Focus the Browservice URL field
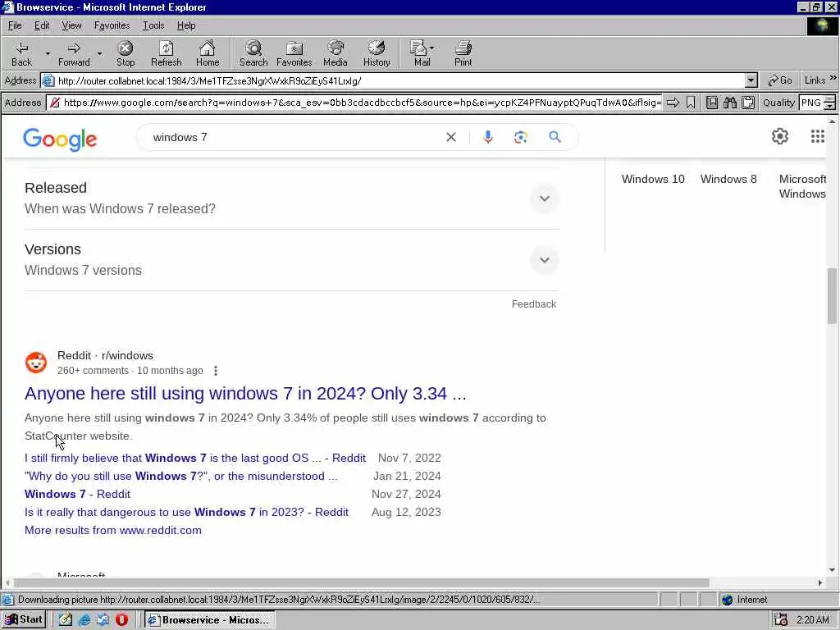The width and height of the screenshot is (840, 630). click(x=362, y=103)
